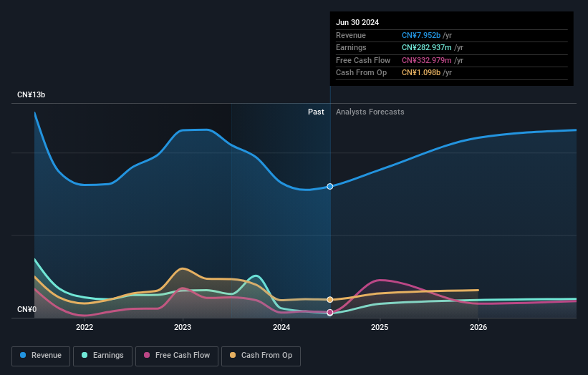Click the CN¥282.937m earnings value
Image resolution: width=588 pixels, height=375 pixels.
427,47
